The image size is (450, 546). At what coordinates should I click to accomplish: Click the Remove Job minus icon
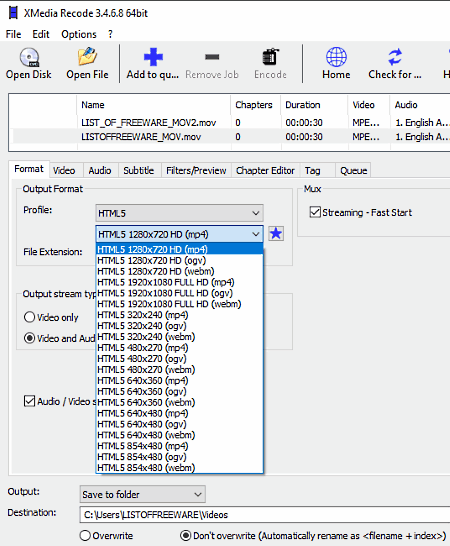point(212,57)
